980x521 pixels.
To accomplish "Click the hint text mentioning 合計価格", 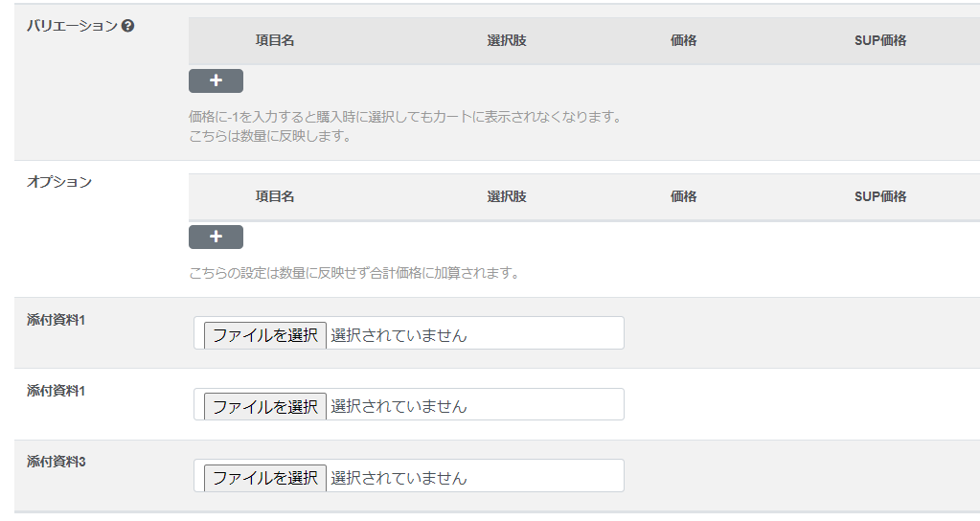I will coord(353,273).
